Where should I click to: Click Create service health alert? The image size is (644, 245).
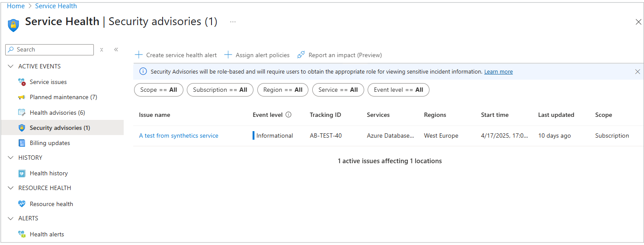[x=176, y=55]
